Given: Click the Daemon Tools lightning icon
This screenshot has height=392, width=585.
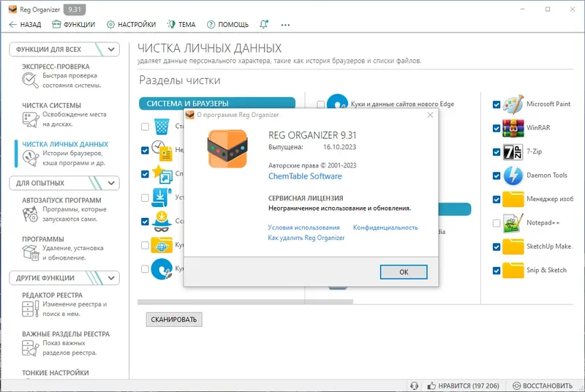Looking at the screenshot, I should pyautogui.click(x=513, y=176).
